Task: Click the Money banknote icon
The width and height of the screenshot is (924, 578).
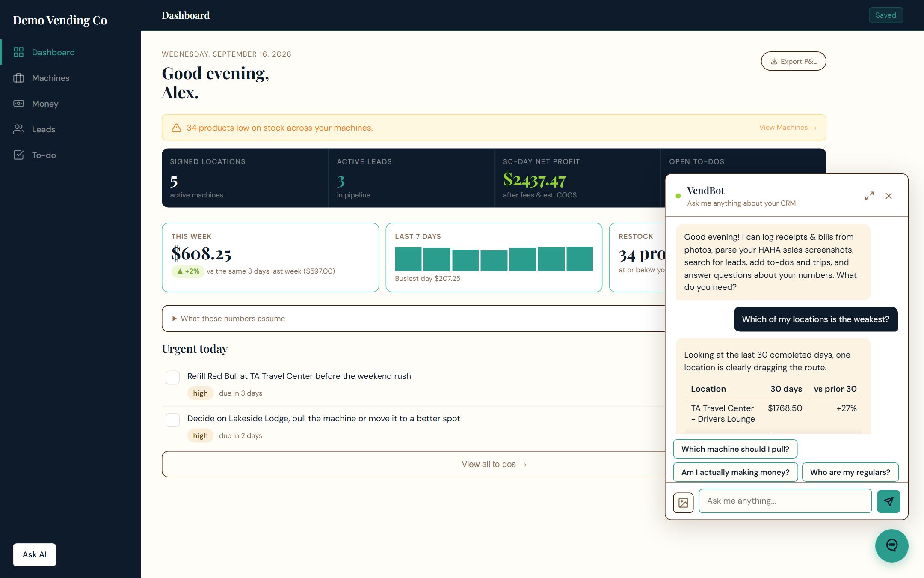Action: click(18, 104)
